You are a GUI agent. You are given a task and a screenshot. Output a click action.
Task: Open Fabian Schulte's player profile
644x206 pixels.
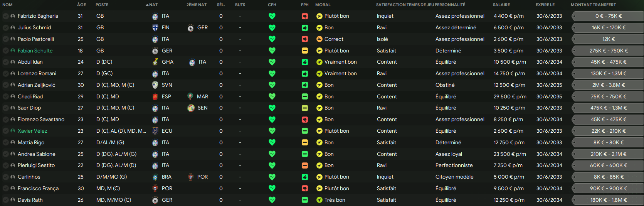pyautogui.click(x=35, y=51)
